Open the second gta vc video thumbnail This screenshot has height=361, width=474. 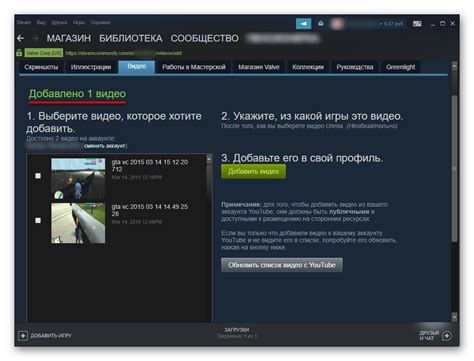[78, 223]
